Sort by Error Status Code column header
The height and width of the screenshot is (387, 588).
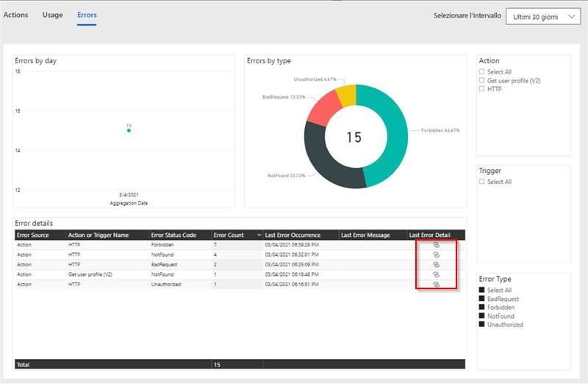pos(174,235)
